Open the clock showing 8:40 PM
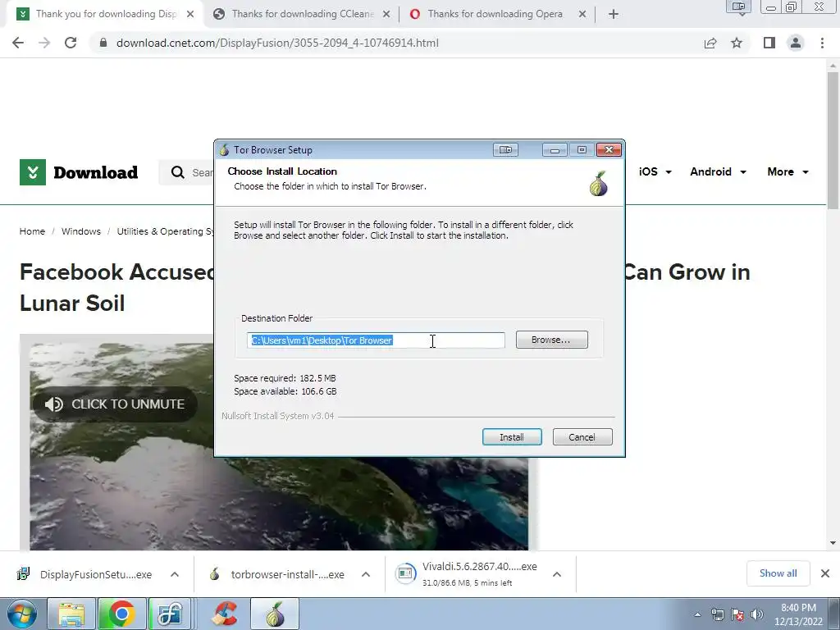Image resolution: width=840 pixels, height=630 pixels. (x=798, y=614)
